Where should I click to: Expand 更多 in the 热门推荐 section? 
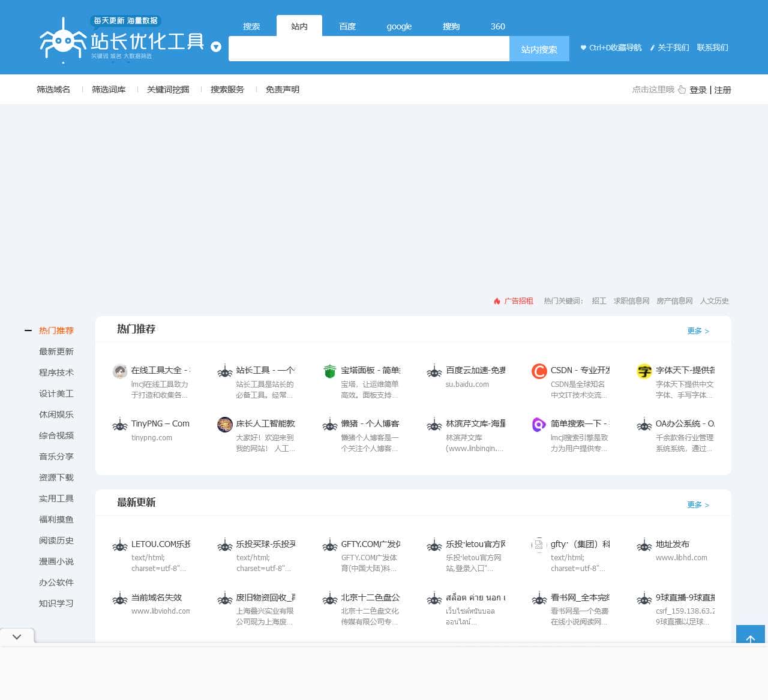pyautogui.click(x=698, y=331)
